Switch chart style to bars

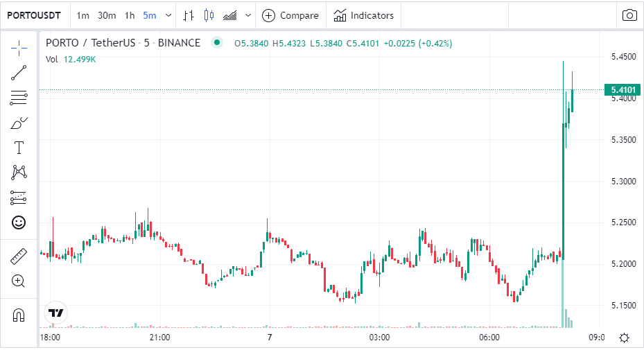tap(189, 16)
